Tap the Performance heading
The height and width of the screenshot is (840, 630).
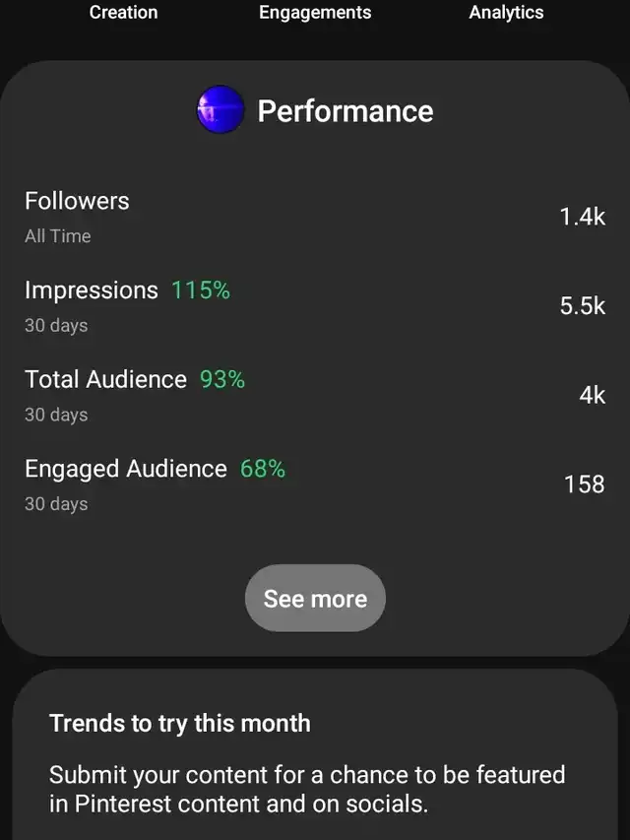345,111
